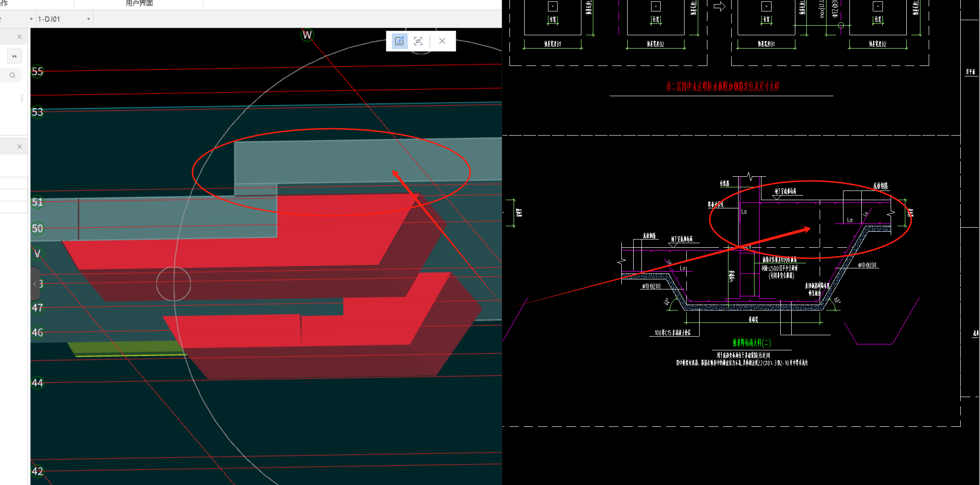This screenshot has height=485, width=980.
Task: Click the red CAD title 负二层图中未注明防水板
Action: [723, 87]
